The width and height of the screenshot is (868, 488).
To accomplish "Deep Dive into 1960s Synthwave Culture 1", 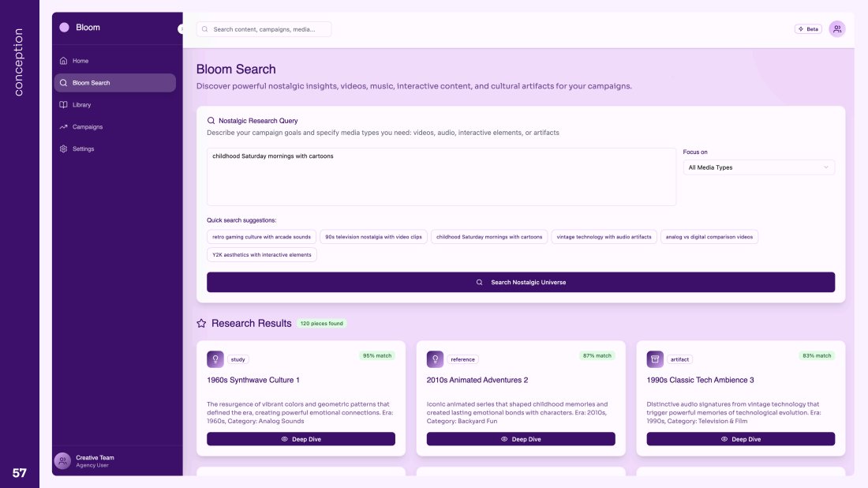I will coord(301,439).
